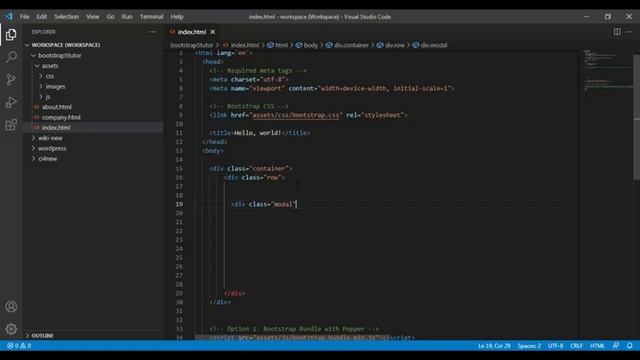Image resolution: width=640 pixels, height=360 pixels.
Task: Place cursor in the title Hello, world! text
Action: tap(257, 133)
